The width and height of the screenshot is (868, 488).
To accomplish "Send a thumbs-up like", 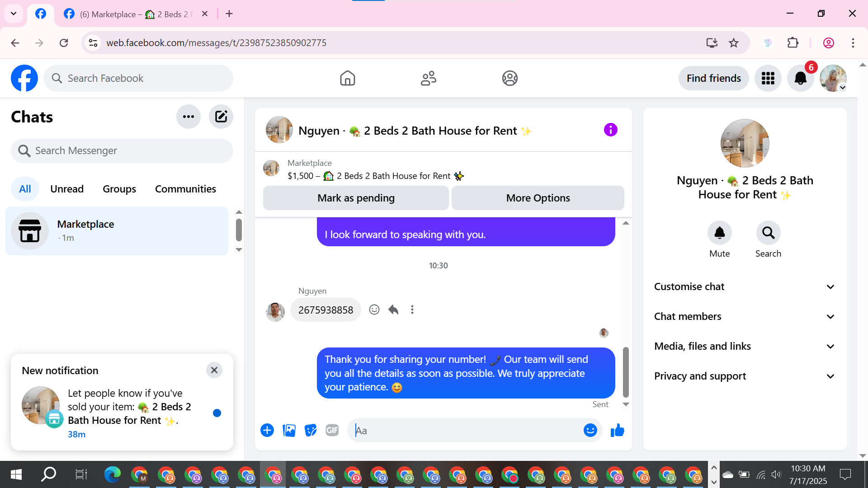I will 617,430.
